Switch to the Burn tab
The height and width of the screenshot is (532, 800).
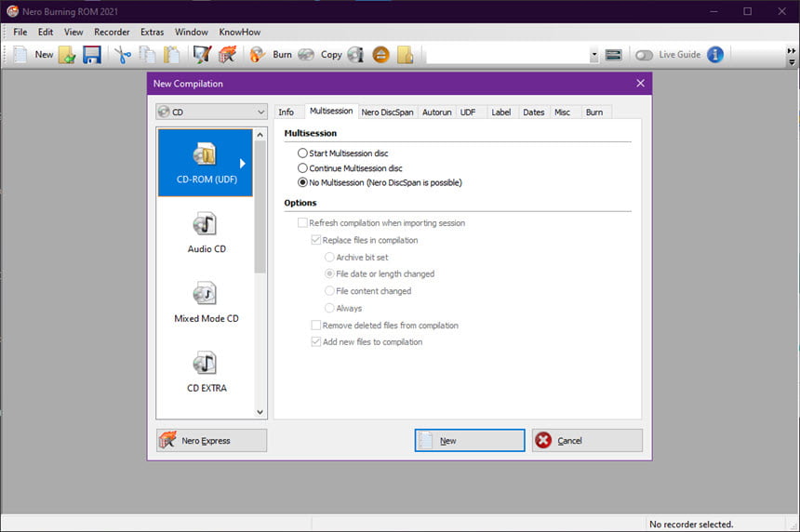click(594, 113)
